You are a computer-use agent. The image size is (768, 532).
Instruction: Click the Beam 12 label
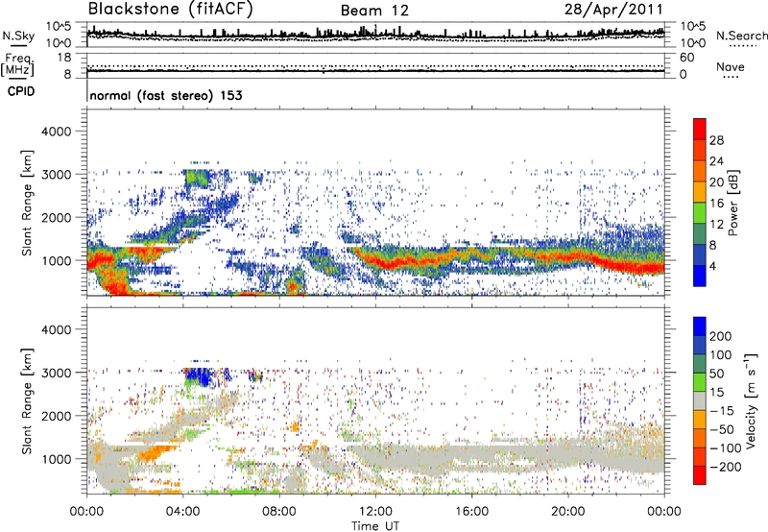click(374, 11)
